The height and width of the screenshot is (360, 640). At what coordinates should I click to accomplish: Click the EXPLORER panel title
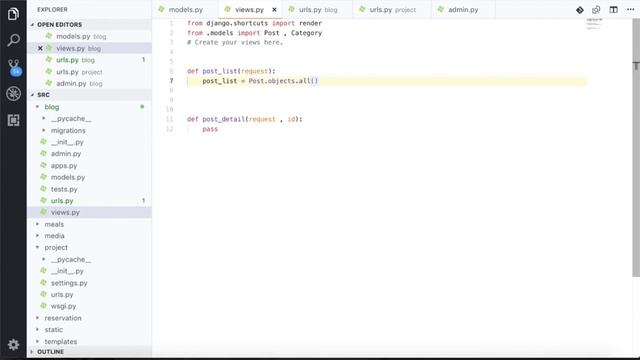coord(52,9)
